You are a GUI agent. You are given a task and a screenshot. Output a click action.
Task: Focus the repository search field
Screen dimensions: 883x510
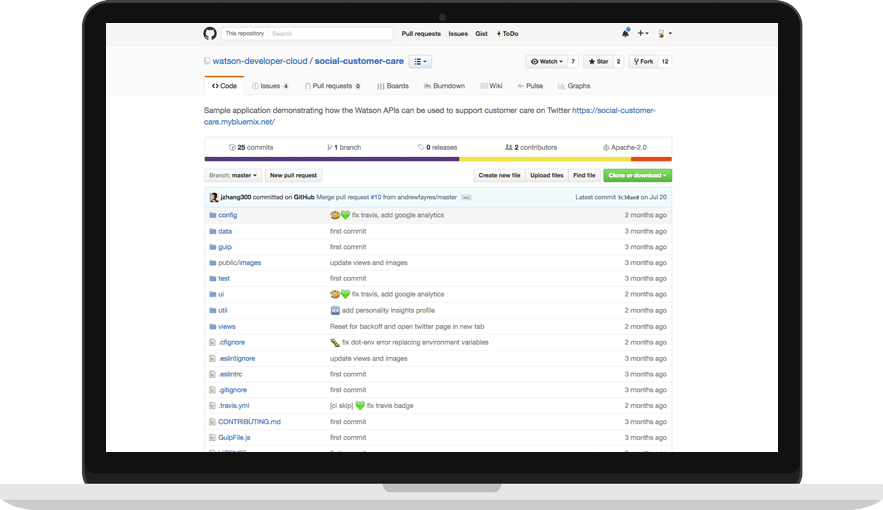[x=331, y=34]
